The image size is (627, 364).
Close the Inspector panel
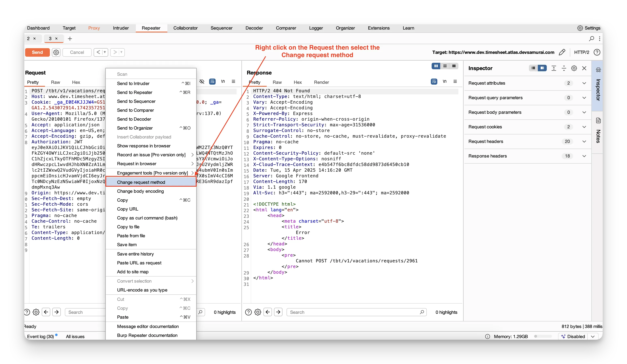[x=584, y=68]
